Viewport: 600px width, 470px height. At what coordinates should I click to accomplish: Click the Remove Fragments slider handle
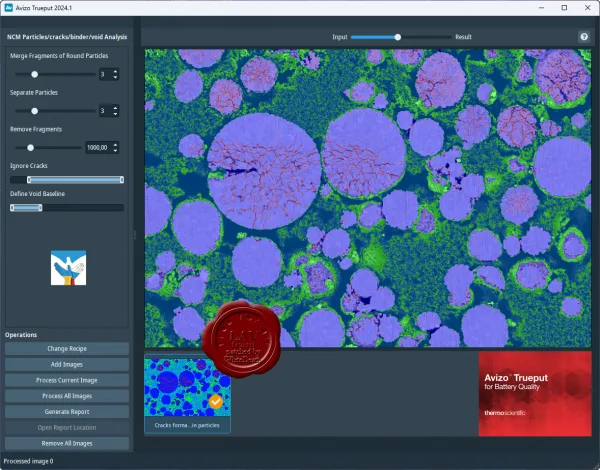click(x=30, y=147)
